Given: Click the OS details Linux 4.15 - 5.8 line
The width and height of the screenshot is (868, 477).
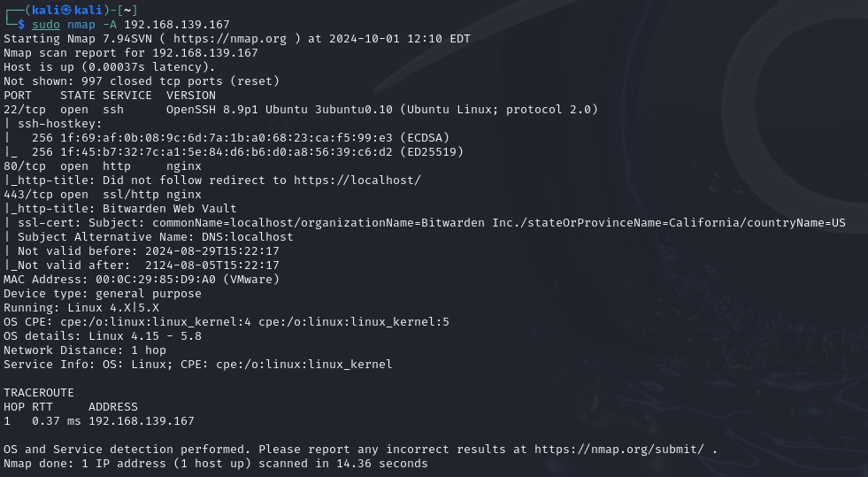Looking at the screenshot, I should point(103,336).
